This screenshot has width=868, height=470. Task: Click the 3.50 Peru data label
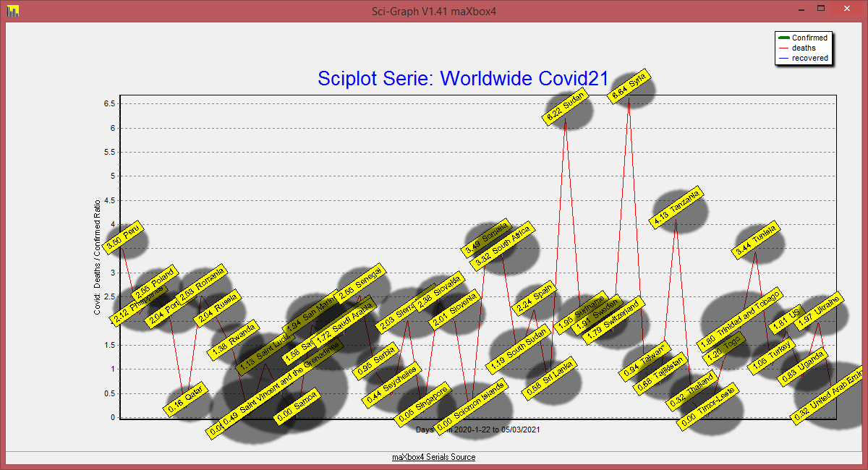[122, 238]
